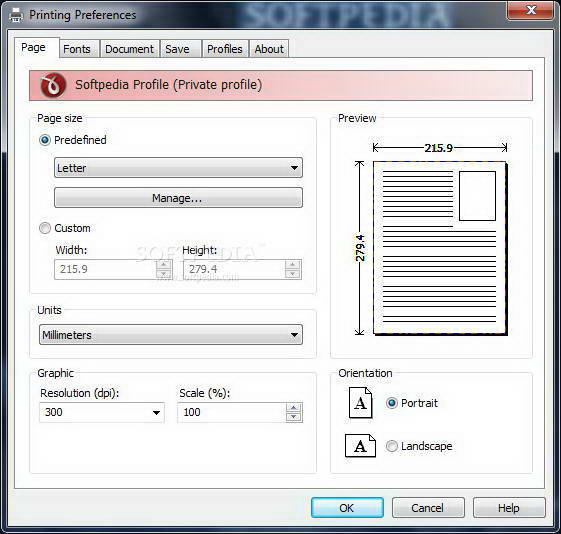Image resolution: width=561 pixels, height=534 pixels.
Task: Confirm with the OK button
Action: click(x=347, y=508)
